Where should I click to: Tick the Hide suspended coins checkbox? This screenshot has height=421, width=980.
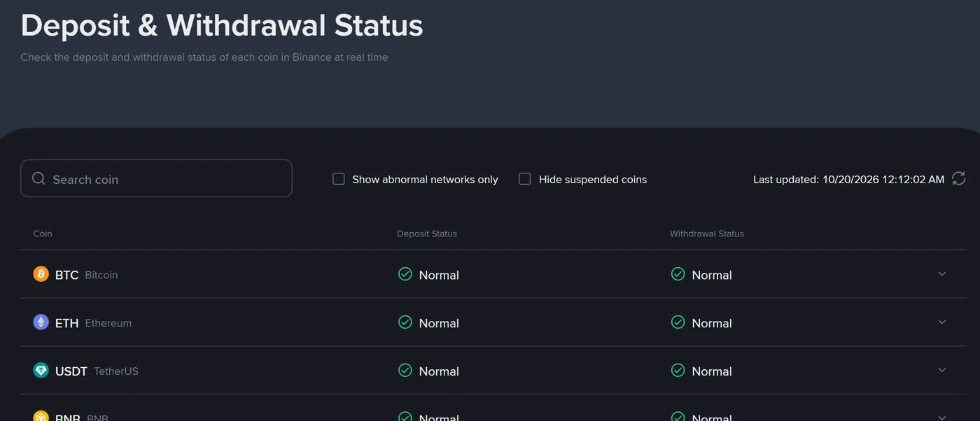[524, 179]
